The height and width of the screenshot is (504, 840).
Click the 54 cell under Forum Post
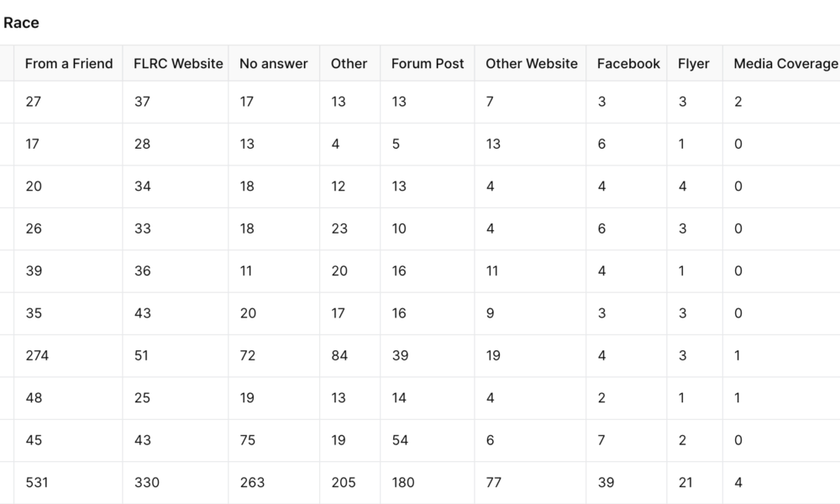point(400,440)
